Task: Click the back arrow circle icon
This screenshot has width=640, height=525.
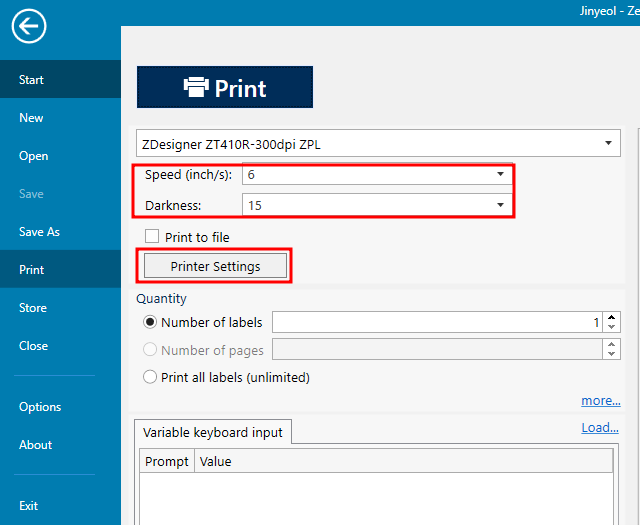Action: [x=29, y=27]
